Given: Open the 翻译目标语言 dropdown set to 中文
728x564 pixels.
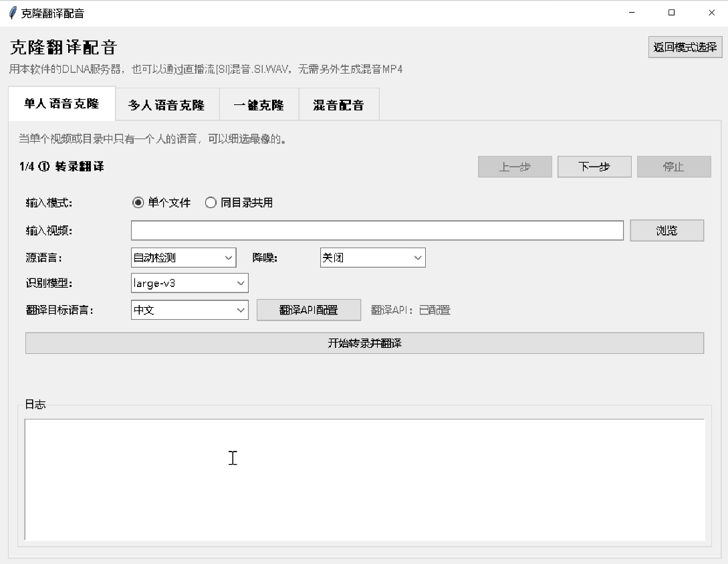Looking at the screenshot, I should point(189,310).
